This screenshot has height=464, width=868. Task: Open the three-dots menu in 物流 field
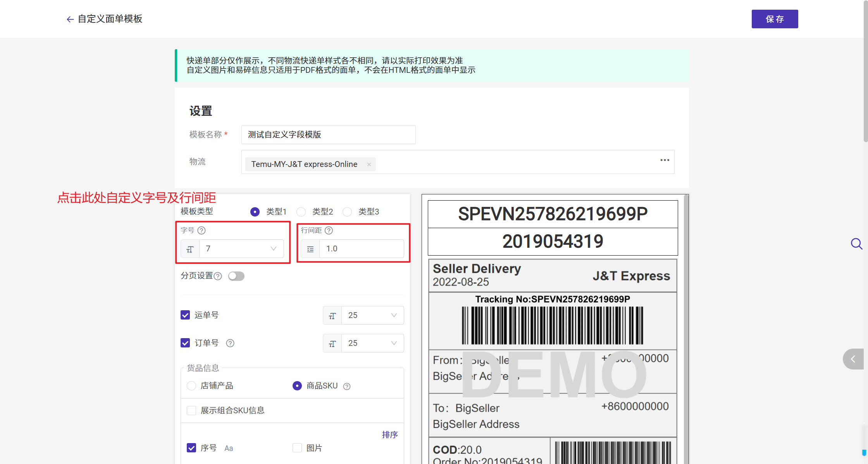[665, 160]
